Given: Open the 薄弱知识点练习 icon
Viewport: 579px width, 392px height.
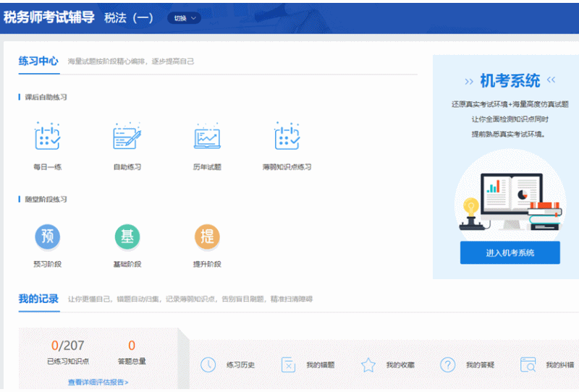Looking at the screenshot, I should point(287,137).
